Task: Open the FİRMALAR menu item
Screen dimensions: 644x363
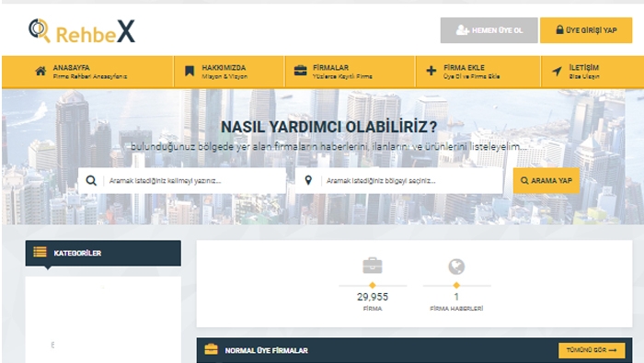Action: [351, 72]
